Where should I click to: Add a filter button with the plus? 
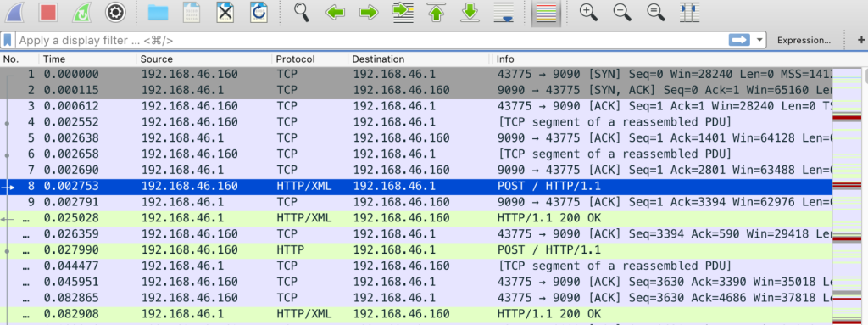point(861,41)
